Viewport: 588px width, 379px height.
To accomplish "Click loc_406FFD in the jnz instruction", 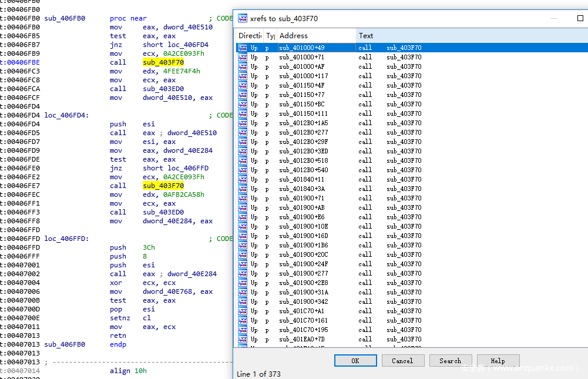I will tap(188, 168).
